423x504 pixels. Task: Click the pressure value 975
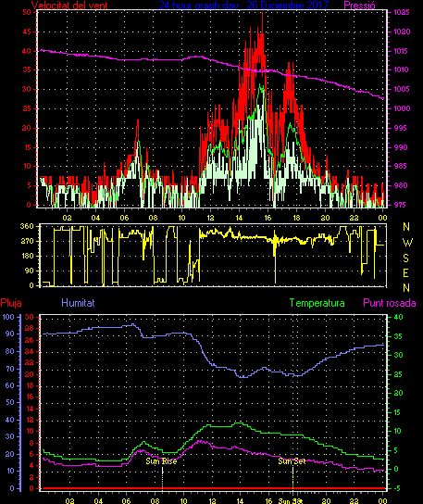coord(400,205)
